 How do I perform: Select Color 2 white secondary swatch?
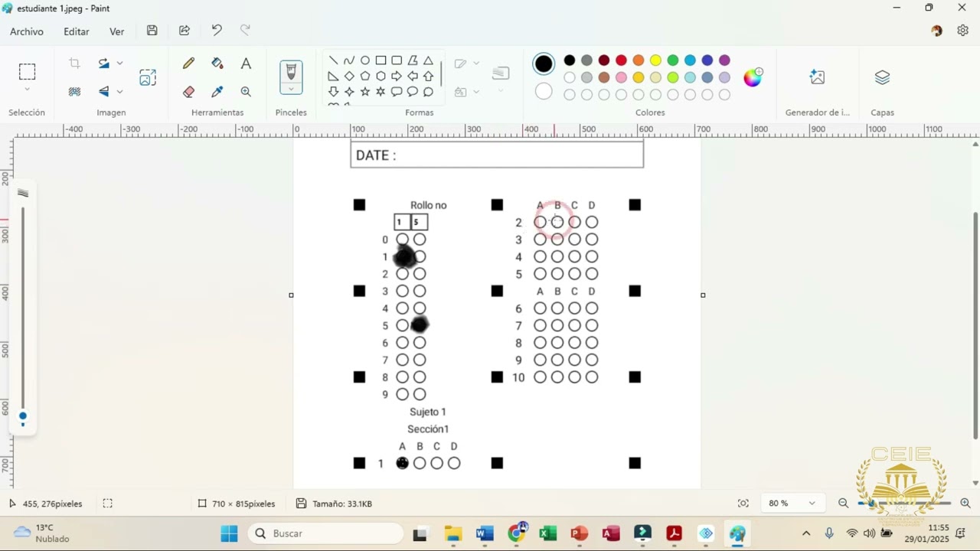pos(544,91)
